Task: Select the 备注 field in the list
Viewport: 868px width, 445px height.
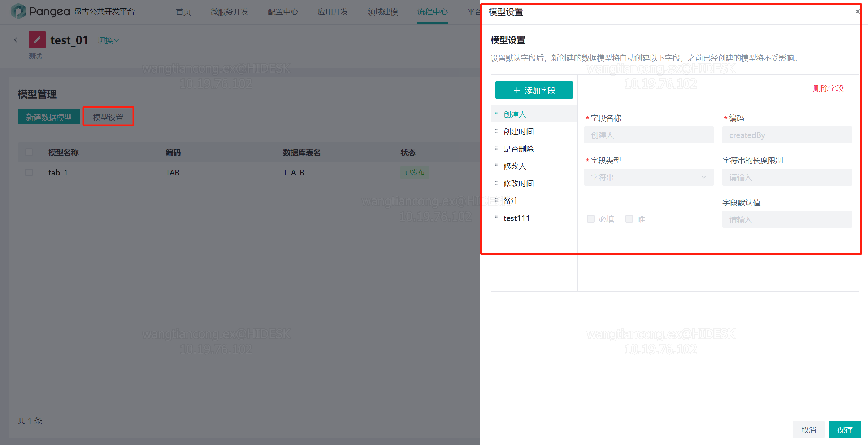Action: [x=534, y=201]
